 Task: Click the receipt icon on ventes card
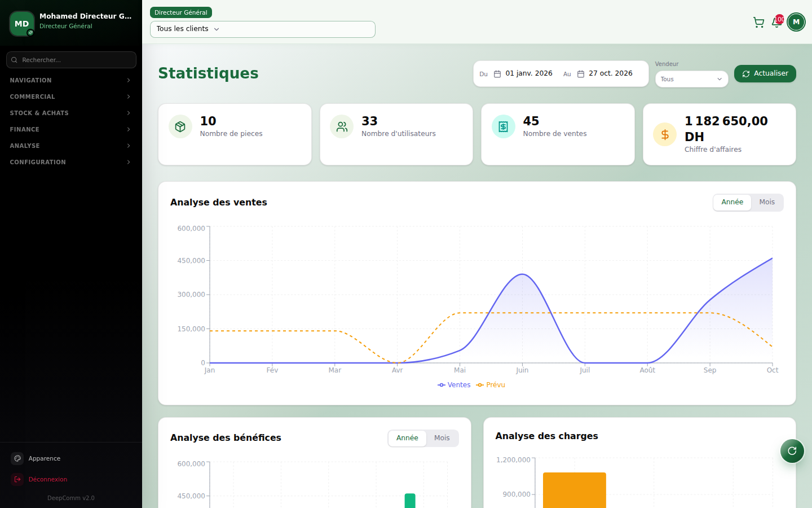[x=504, y=126]
